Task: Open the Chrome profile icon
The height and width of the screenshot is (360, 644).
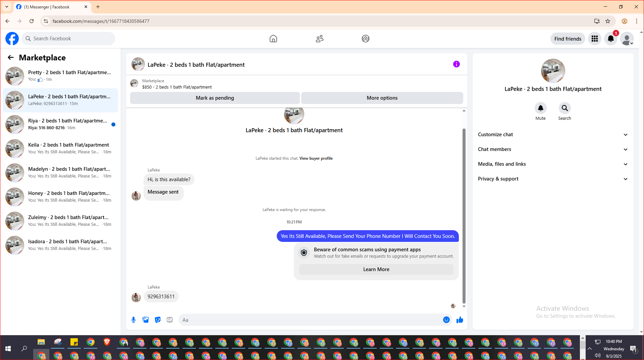Action: click(625, 21)
